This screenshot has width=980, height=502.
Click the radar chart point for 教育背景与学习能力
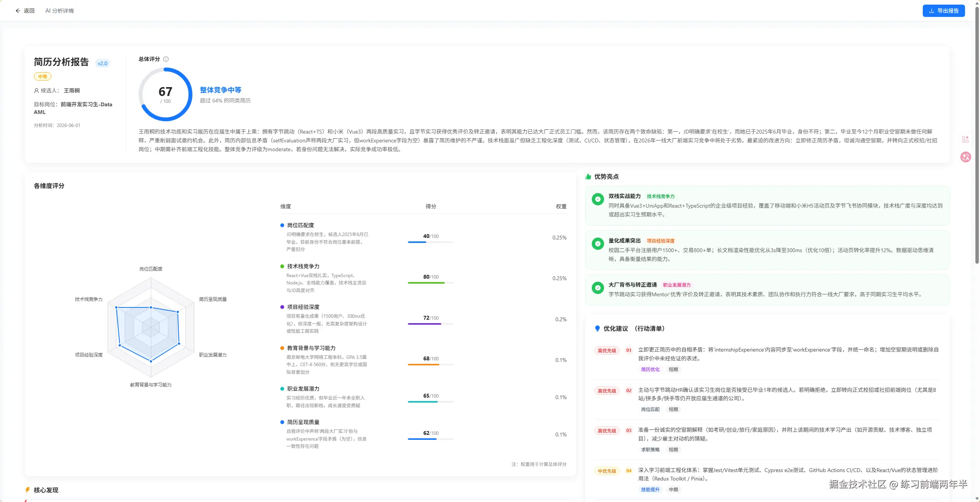click(x=151, y=361)
